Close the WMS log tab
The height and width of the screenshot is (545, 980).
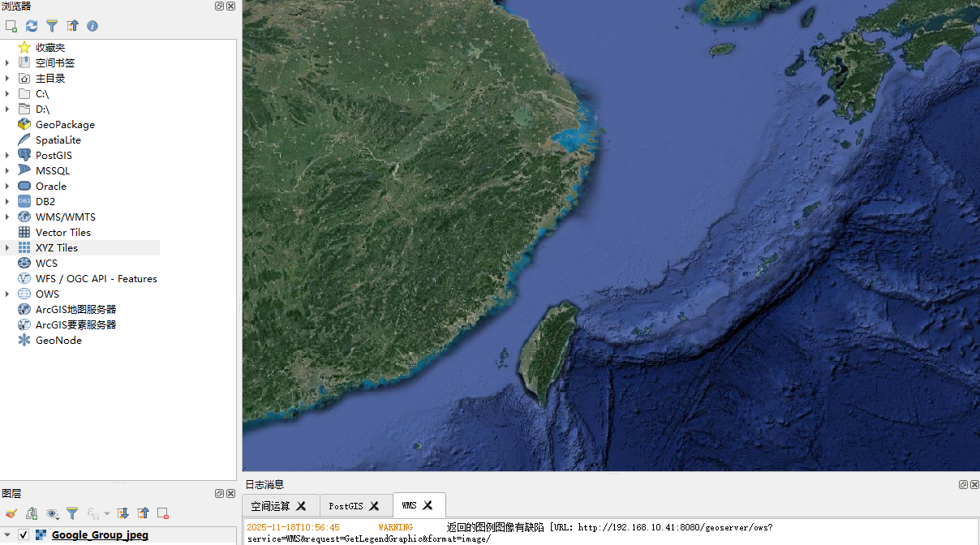coord(428,505)
